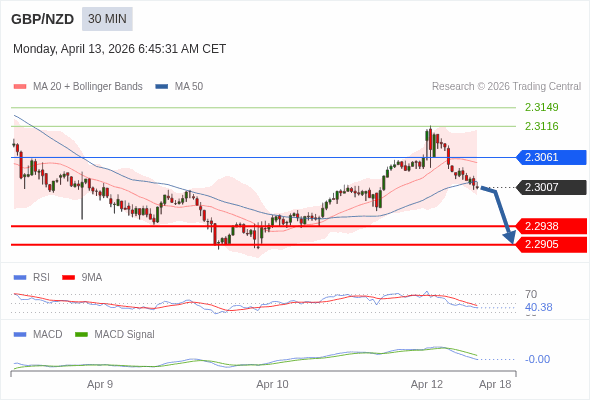590x400 pixels.
Task: Select the GBP/NZD pair title
Action: [43, 19]
